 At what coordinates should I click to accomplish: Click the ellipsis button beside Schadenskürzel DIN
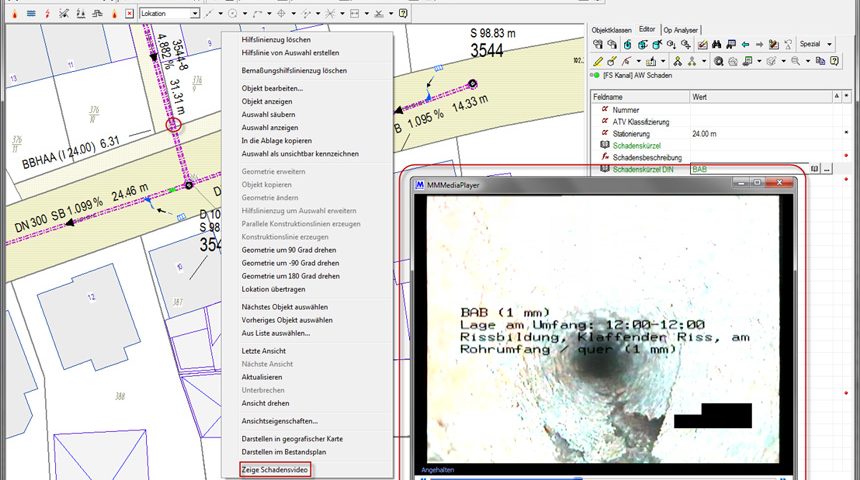click(827, 170)
